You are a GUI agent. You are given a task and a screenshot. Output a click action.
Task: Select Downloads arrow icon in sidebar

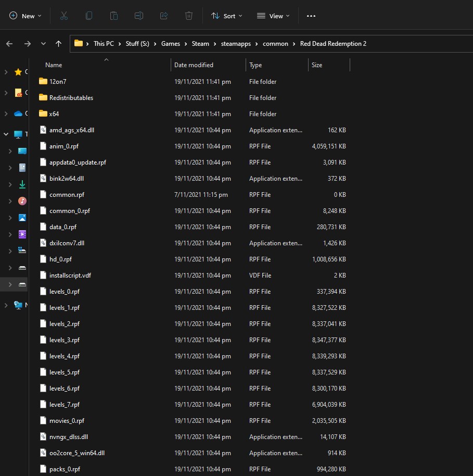22,184
